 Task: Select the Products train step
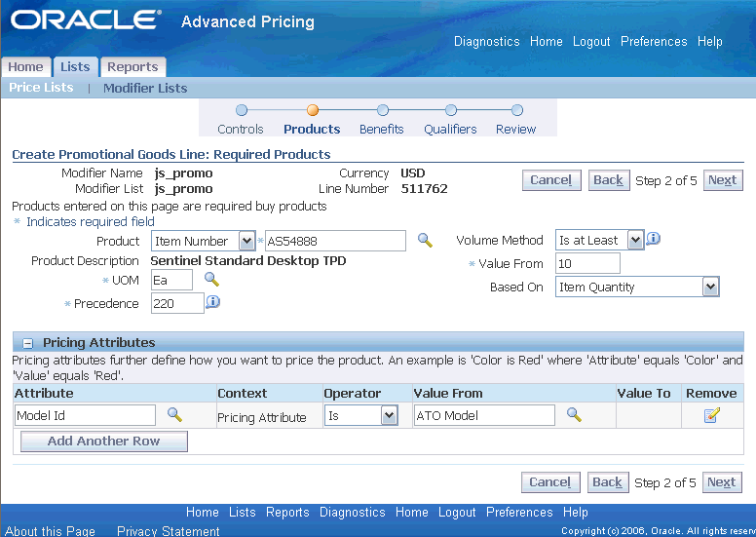point(312,130)
